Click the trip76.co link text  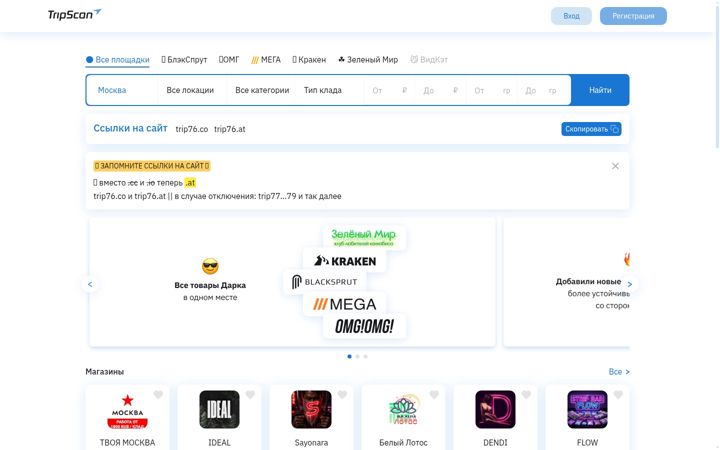tap(191, 129)
